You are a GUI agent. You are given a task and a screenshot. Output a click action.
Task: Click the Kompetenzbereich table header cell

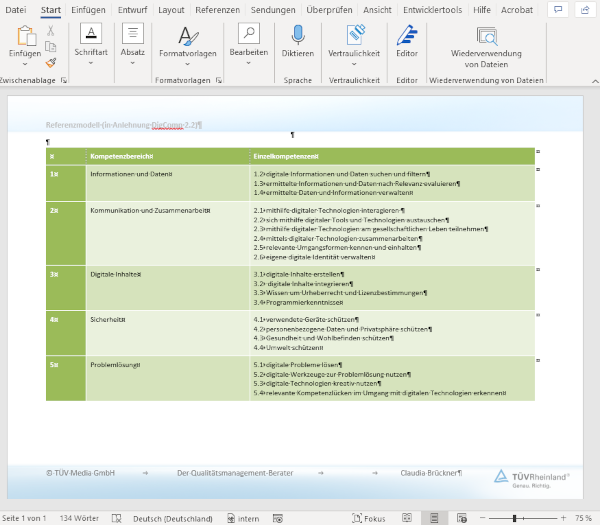point(122,157)
